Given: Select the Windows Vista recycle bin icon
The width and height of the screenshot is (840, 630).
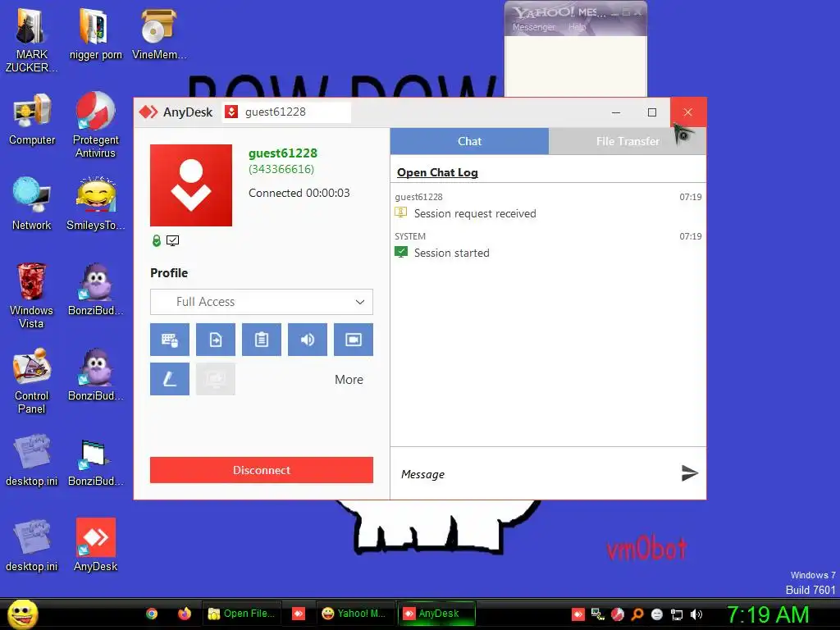Looking at the screenshot, I should 32,295.
